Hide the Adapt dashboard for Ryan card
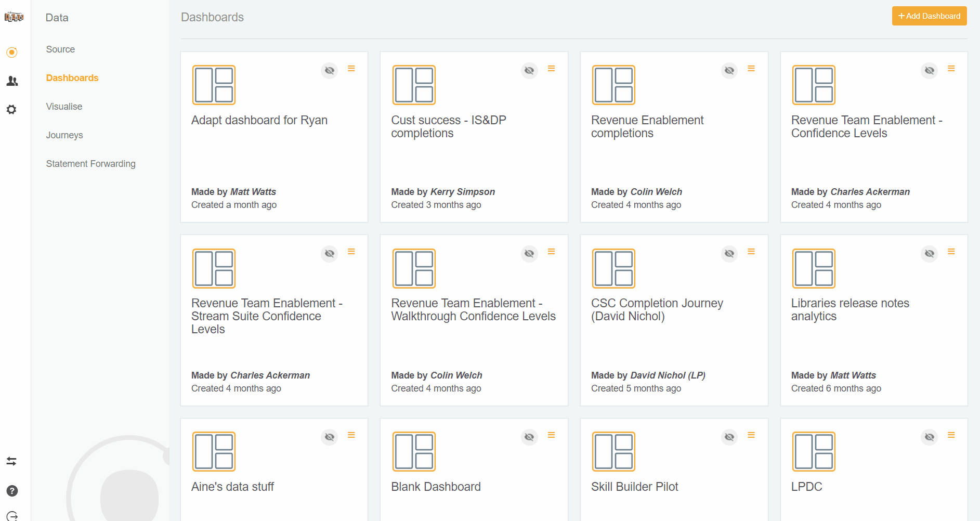980x521 pixels. click(329, 70)
